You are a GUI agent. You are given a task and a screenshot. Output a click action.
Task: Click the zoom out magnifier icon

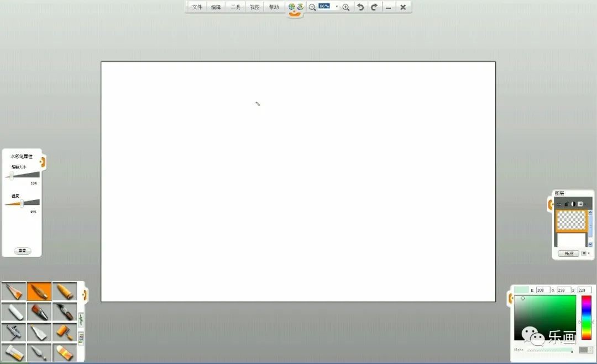[x=312, y=7]
